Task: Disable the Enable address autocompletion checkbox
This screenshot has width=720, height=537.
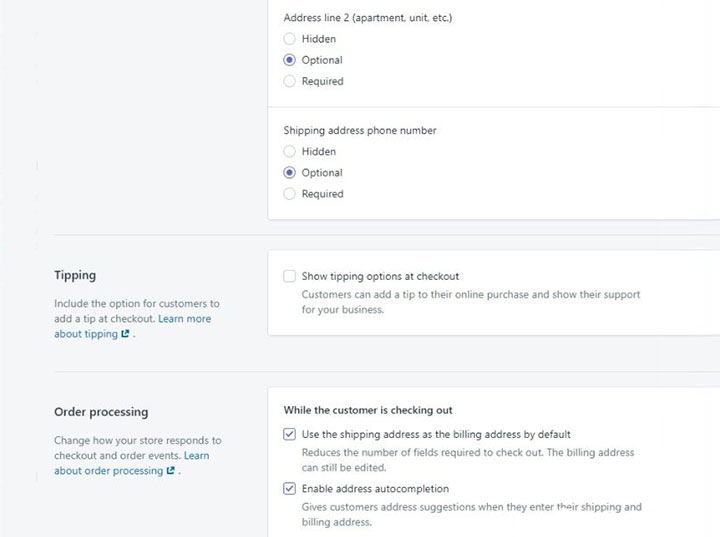Action: (289, 488)
